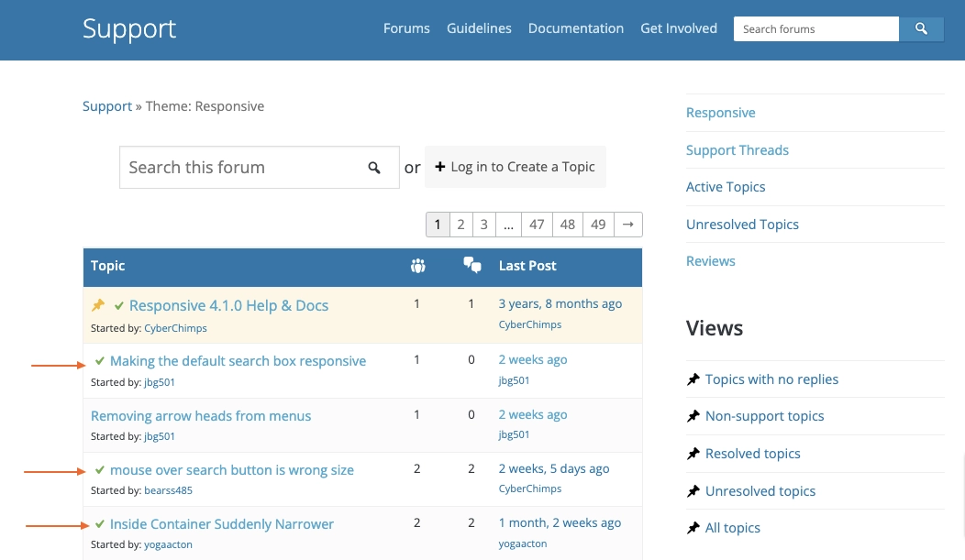The height and width of the screenshot is (560, 965).
Task: Click inside the "Search forums" input field
Action: point(812,28)
